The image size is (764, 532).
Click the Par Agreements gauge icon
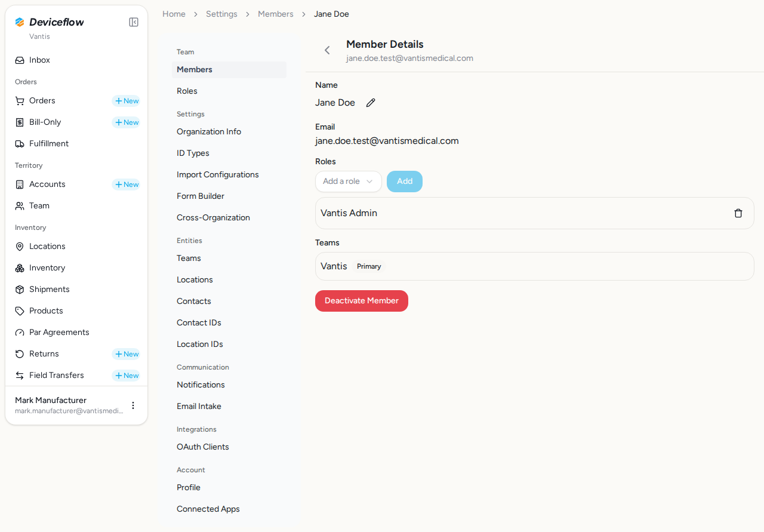coord(20,333)
